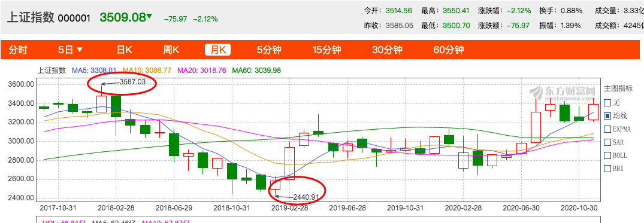This screenshot has height=223, width=644.
Task: Click the 2020-10-30 date axis label
Action: click(579, 207)
